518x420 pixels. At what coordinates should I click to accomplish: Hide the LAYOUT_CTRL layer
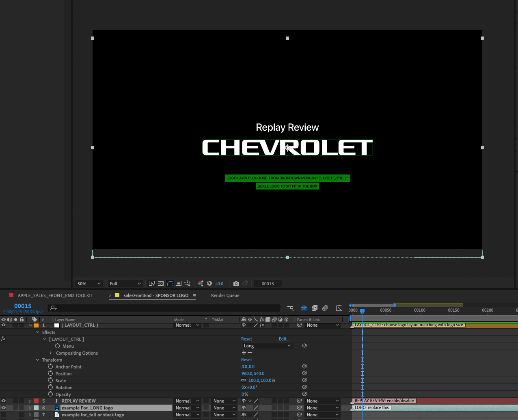(x=4, y=325)
